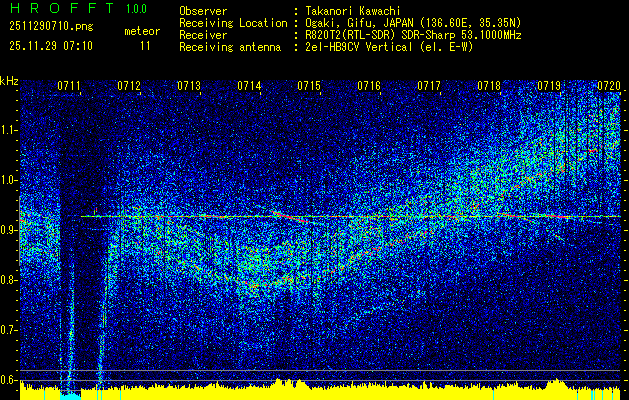The height and width of the screenshot is (400, 629).
Task: Click the kHz axis unit label
Action: (x=9, y=81)
